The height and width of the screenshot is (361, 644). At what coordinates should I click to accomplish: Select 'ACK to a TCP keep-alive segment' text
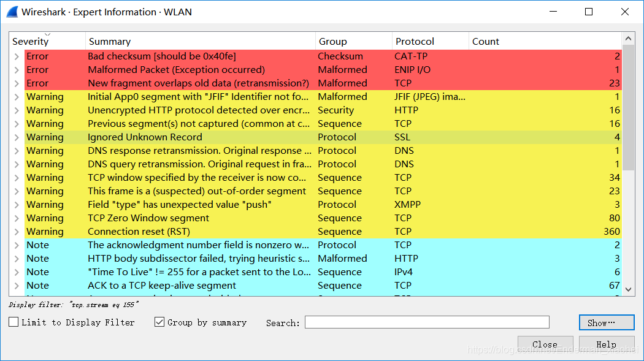162,286
